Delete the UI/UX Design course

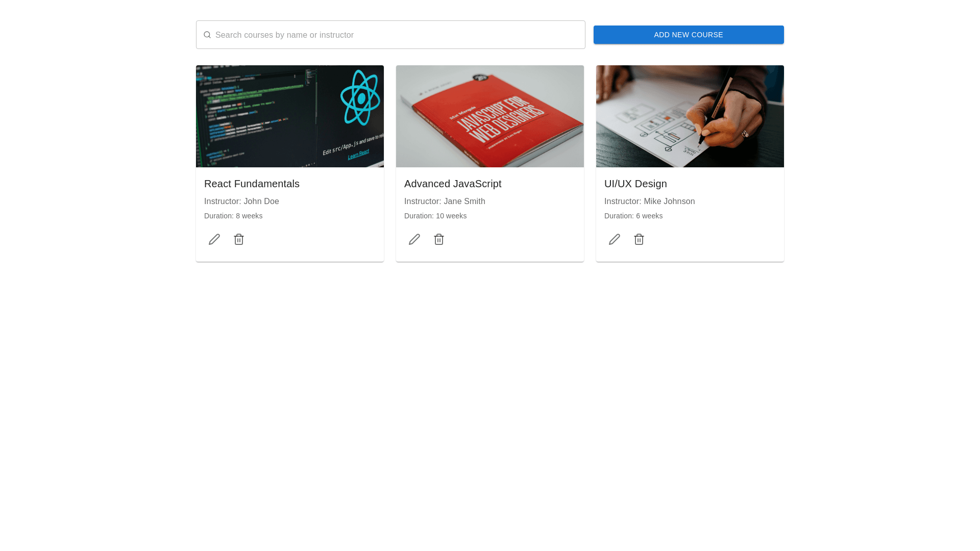639,239
